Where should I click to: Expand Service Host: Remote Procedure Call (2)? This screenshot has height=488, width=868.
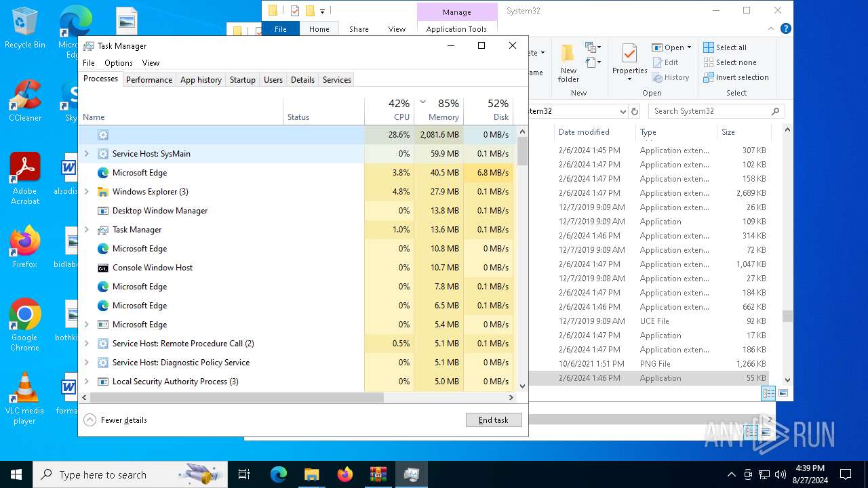pyautogui.click(x=86, y=344)
